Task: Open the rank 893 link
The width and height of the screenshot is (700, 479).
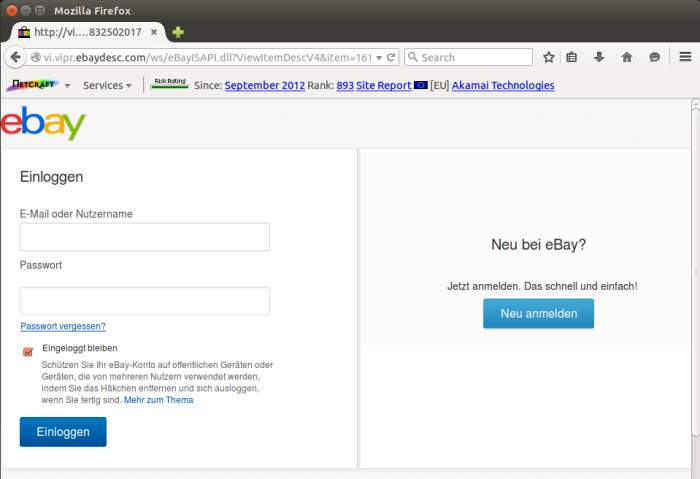Action: pyautogui.click(x=345, y=85)
